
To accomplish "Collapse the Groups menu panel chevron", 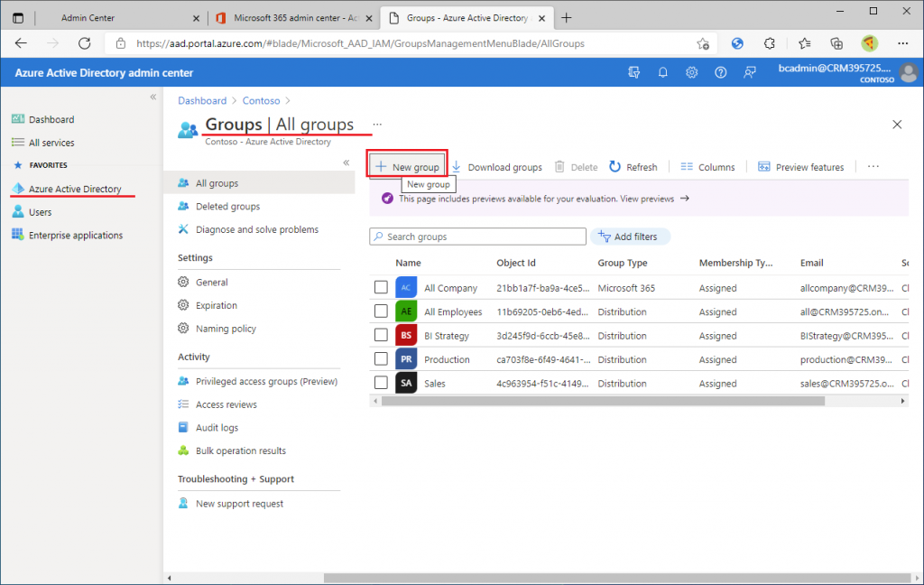I will click(346, 162).
